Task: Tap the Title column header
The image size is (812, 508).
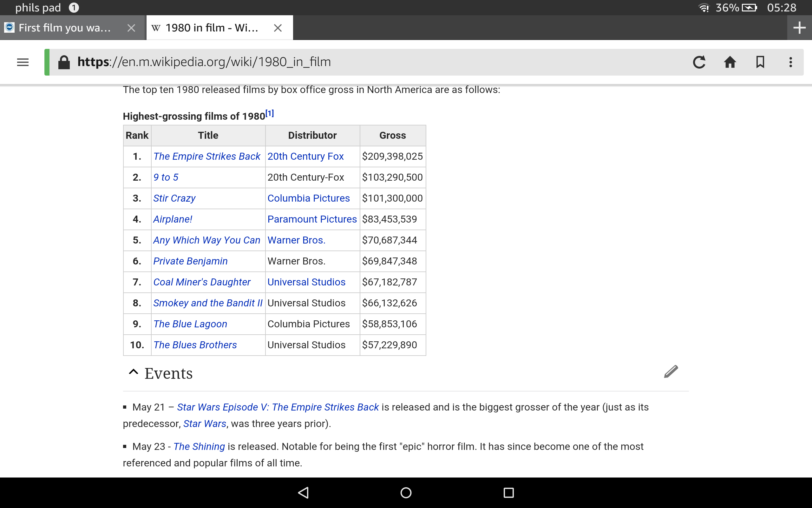Action: 208,135
